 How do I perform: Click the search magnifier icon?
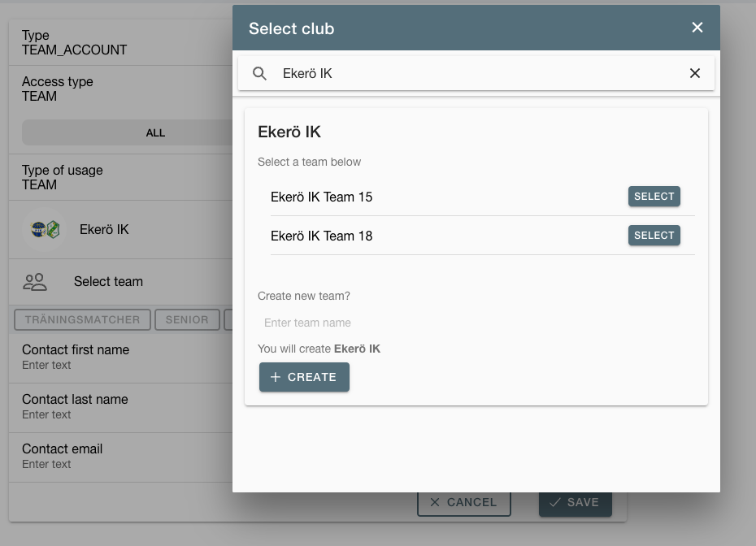coord(259,73)
